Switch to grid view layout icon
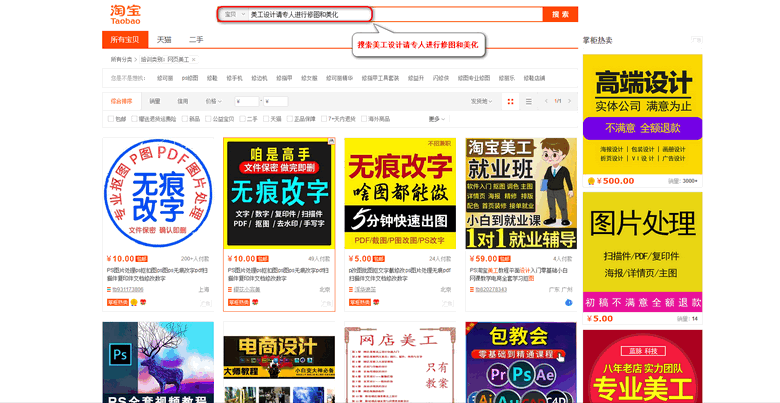The image size is (780, 403). [511, 101]
